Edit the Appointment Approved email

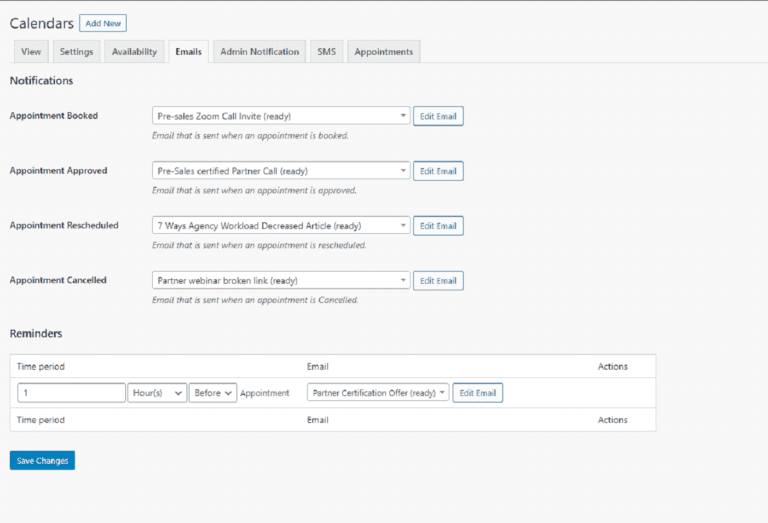438,171
